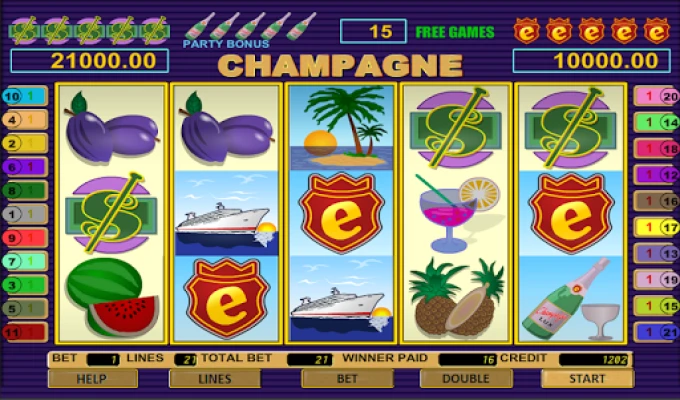Select the watermelon symbol on first reel
The image size is (680, 400).
[x=112, y=298]
